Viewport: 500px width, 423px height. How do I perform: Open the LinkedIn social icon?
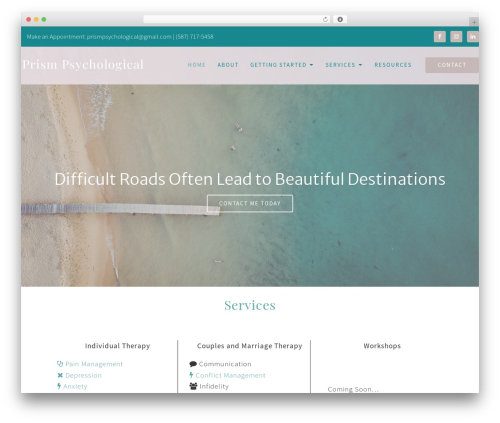coord(473,36)
